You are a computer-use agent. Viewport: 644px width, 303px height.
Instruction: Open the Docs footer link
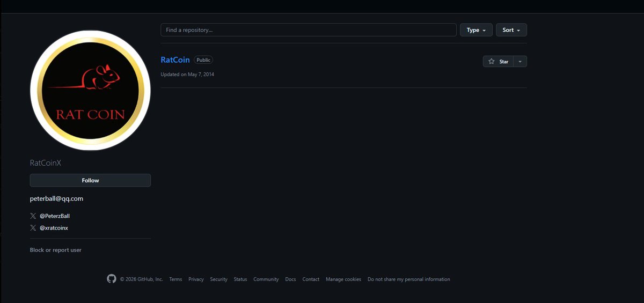(x=290, y=279)
